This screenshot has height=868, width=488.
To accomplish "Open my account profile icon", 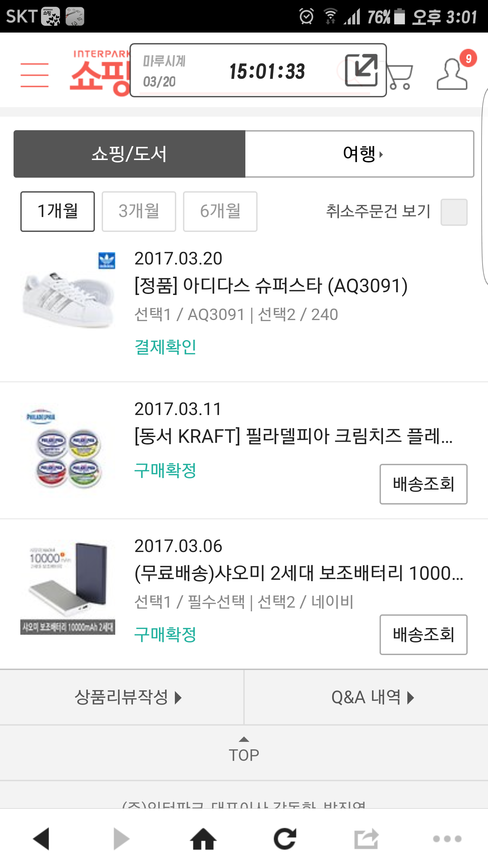I will (452, 75).
